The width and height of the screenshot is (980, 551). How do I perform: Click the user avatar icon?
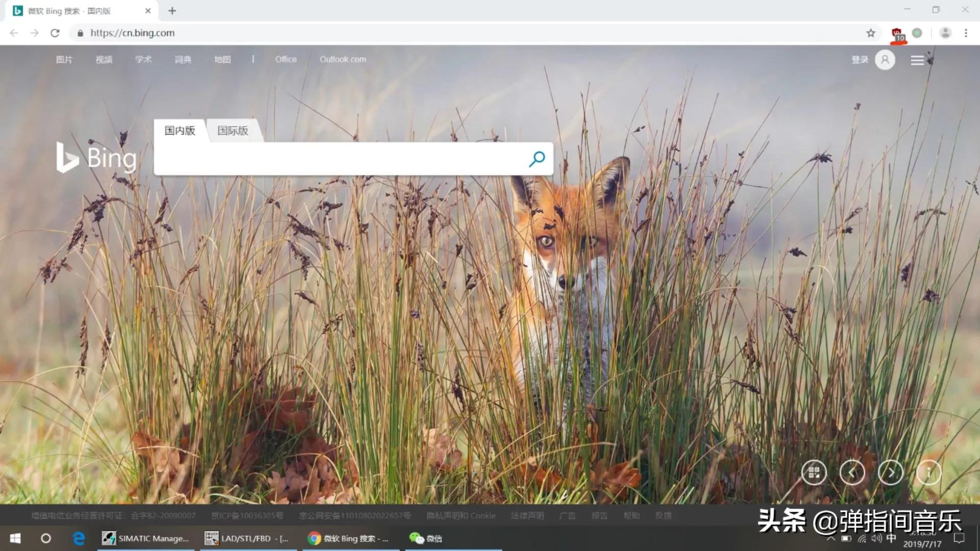pyautogui.click(x=885, y=60)
